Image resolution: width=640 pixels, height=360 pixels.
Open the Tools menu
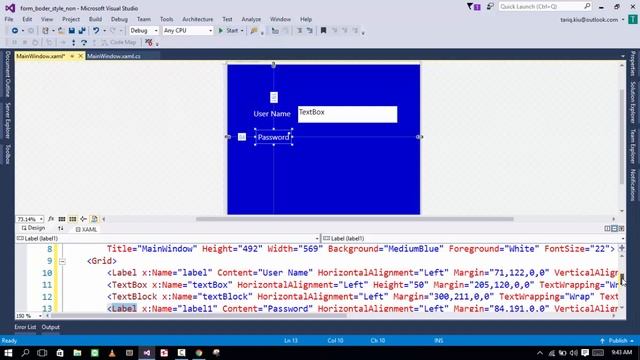point(167,19)
